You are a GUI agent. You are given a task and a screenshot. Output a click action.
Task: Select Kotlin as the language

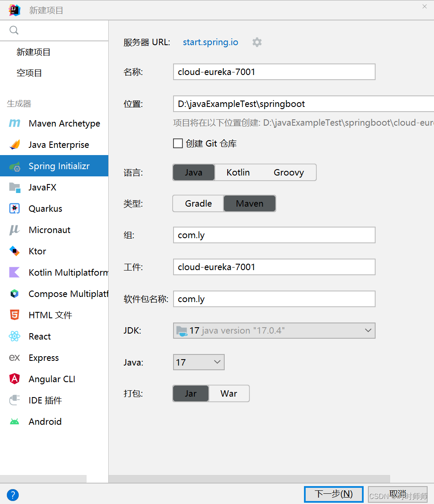point(238,172)
